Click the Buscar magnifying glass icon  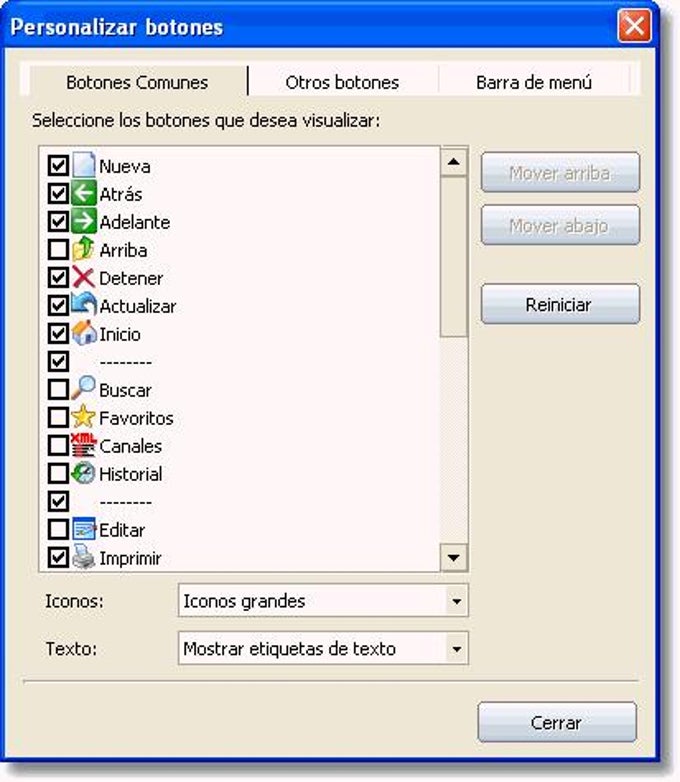pos(83,389)
